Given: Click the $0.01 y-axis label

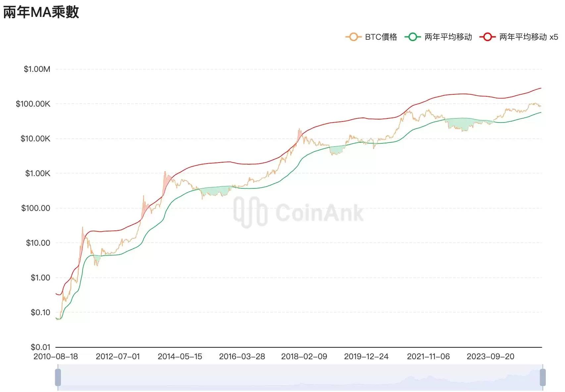Looking at the screenshot, I should [40, 347].
